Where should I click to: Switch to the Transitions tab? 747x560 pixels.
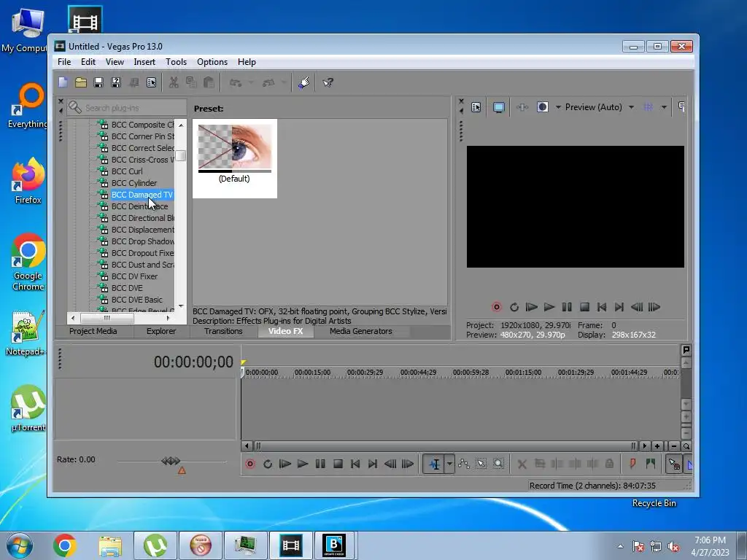tap(223, 332)
